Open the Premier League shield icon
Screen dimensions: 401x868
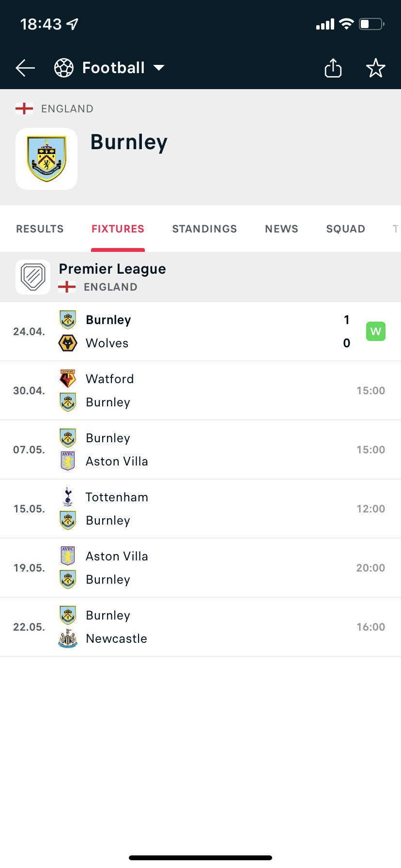tap(33, 277)
